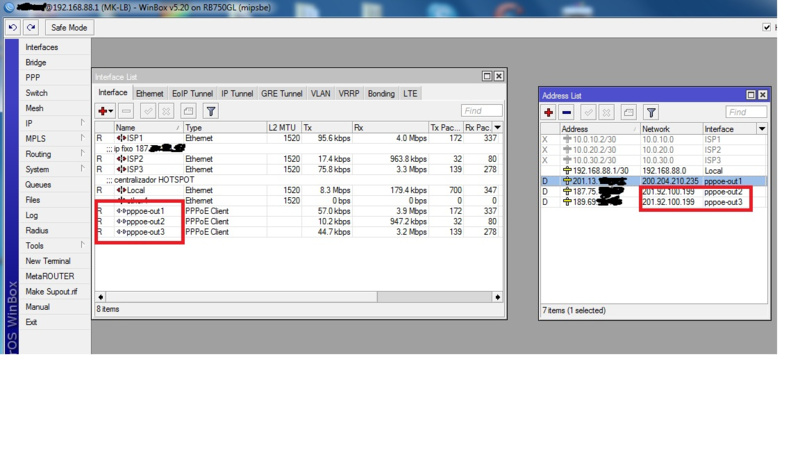Expand the Tools submenu arrow

click(82, 245)
